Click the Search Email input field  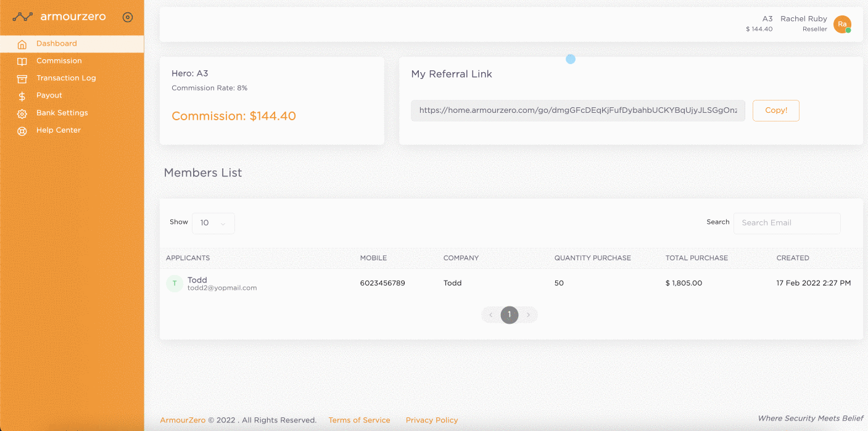[x=787, y=223]
